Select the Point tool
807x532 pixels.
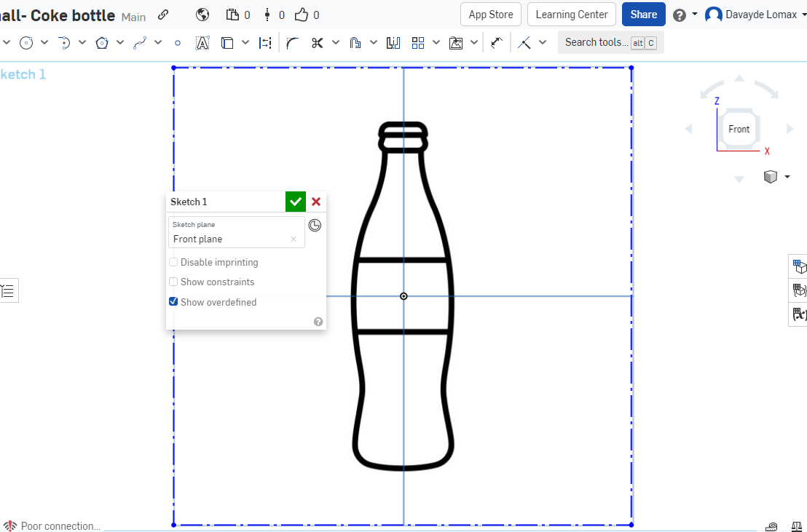(178, 43)
